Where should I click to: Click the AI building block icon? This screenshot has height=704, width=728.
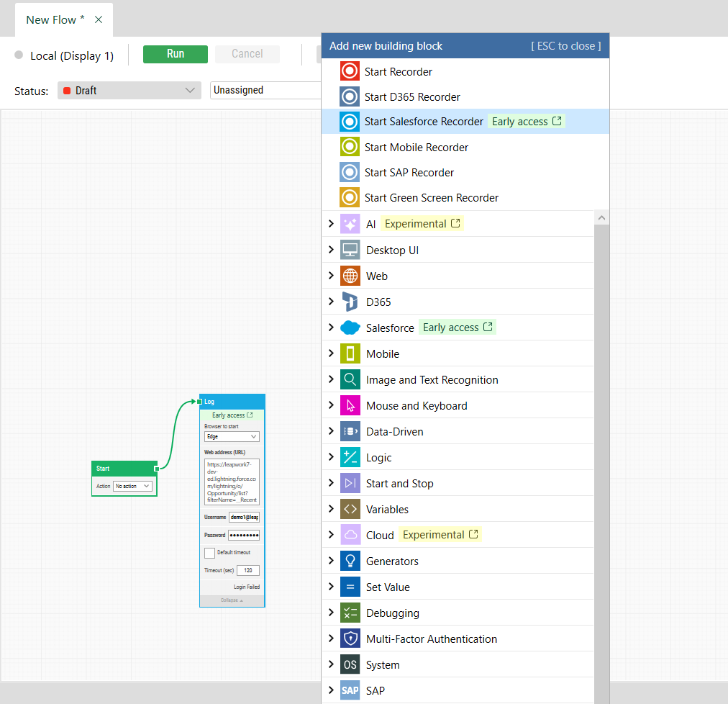point(352,223)
